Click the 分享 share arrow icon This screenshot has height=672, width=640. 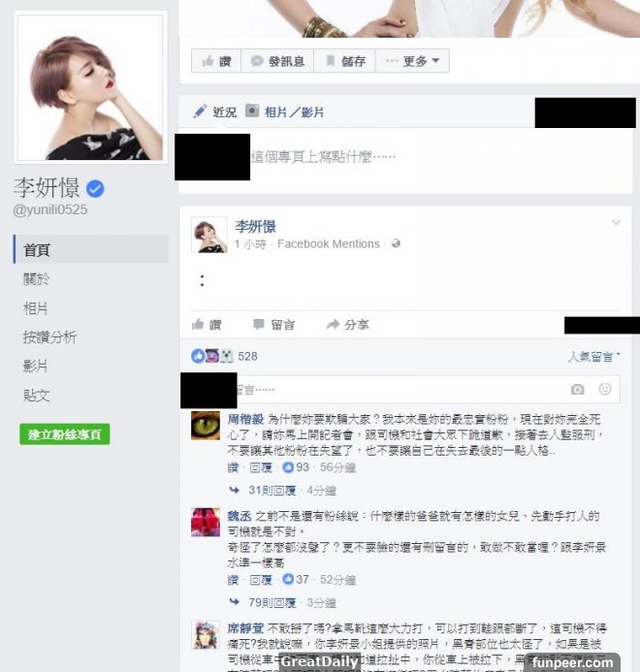tap(333, 325)
